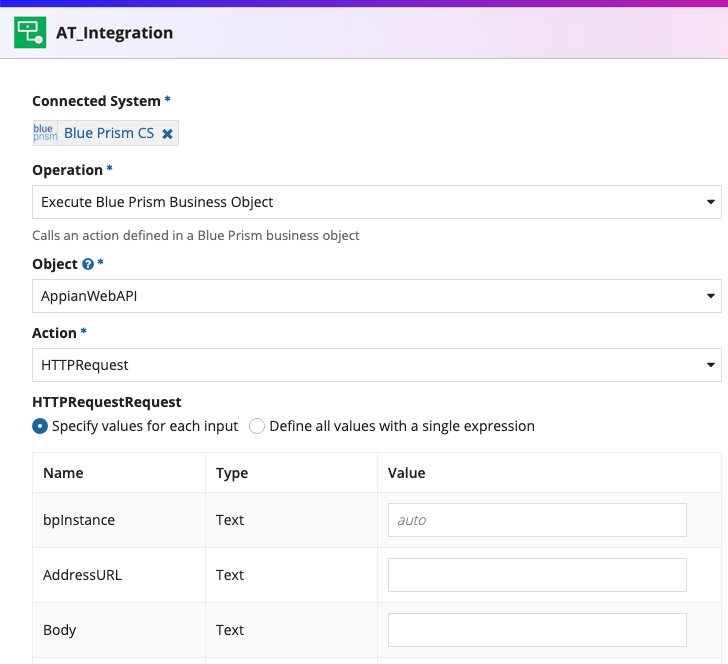Viewport: 728px width, 664px height.
Task: Open the Operation dropdown
Action: (377, 202)
